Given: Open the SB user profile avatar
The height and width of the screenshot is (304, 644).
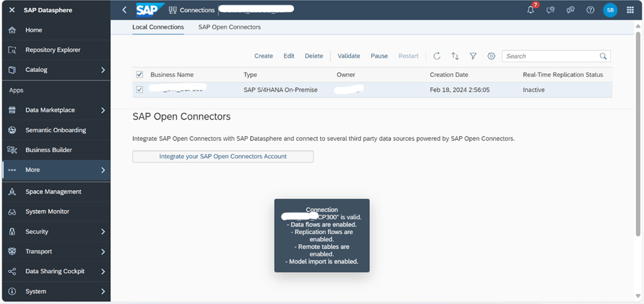Looking at the screenshot, I should (x=610, y=11).
